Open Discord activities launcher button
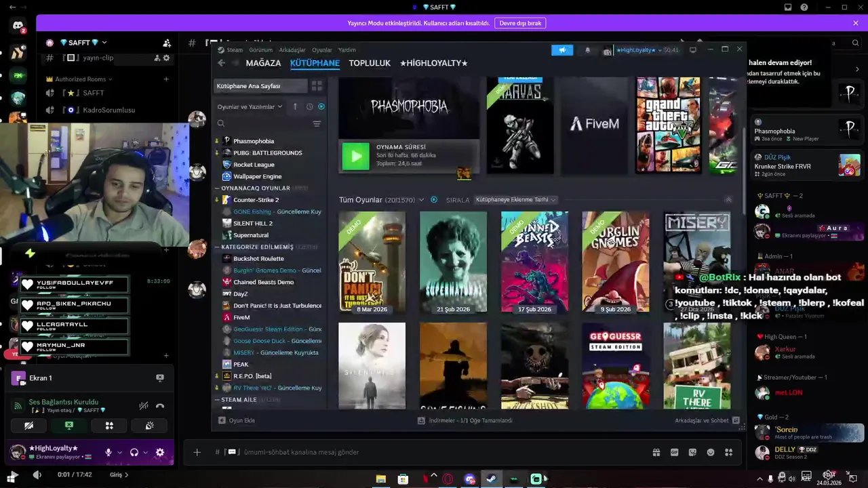Viewport: 868px width, 488px height. [109, 426]
